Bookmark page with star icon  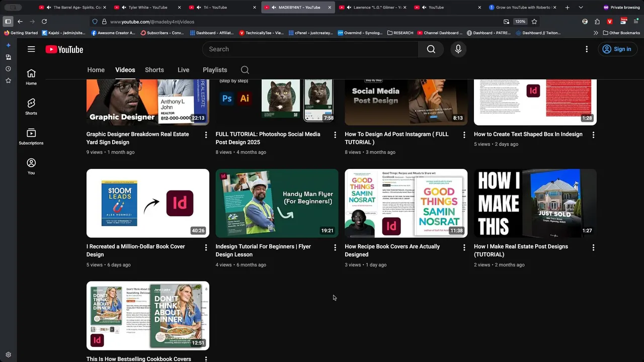click(534, 22)
